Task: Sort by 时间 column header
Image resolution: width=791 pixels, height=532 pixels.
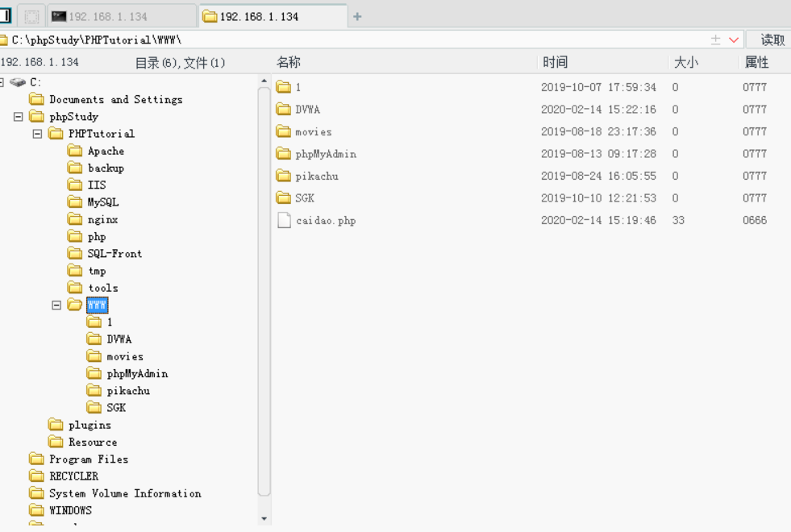Action: [555, 62]
